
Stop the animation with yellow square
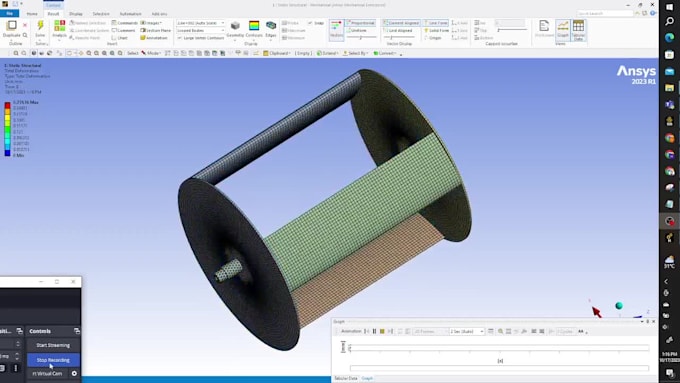tap(382, 331)
